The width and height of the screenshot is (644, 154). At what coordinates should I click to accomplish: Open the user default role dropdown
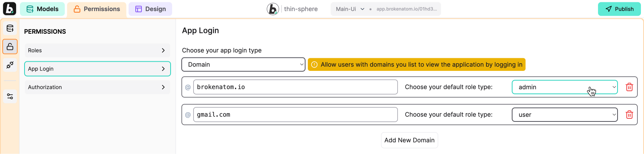(x=564, y=115)
